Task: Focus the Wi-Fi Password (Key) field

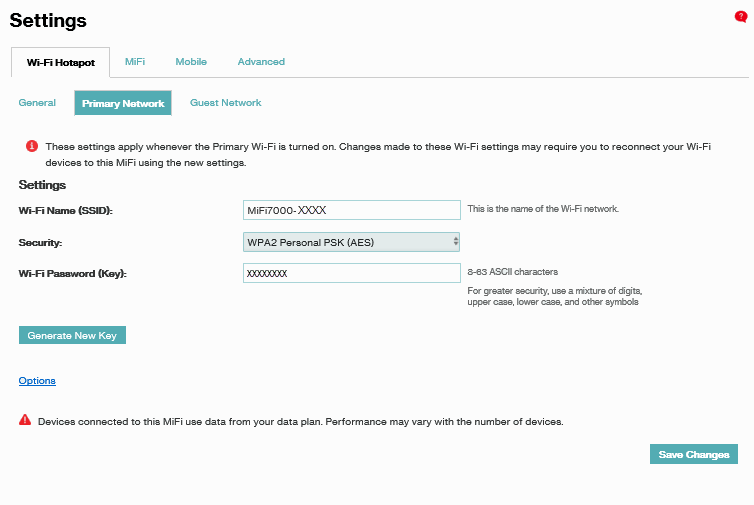Action: pyautogui.click(x=351, y=273)
